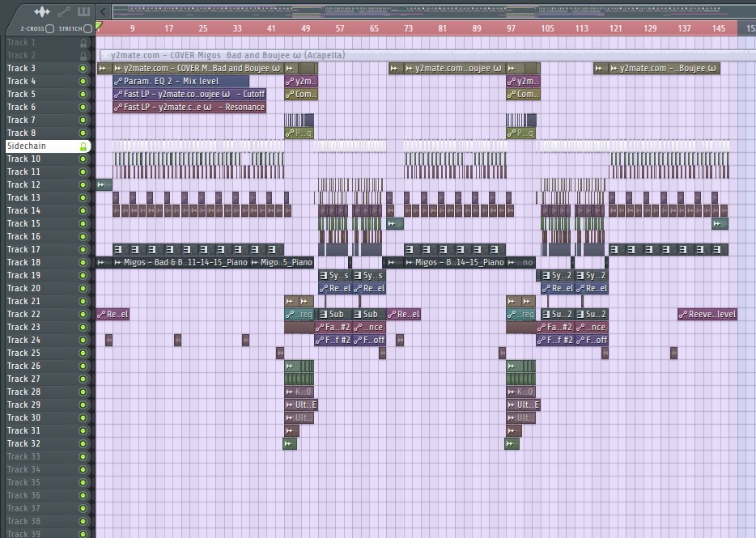Select the first green clip on Track 32
The width and height of the screenshot is (756, 538).
coord(290,443)
